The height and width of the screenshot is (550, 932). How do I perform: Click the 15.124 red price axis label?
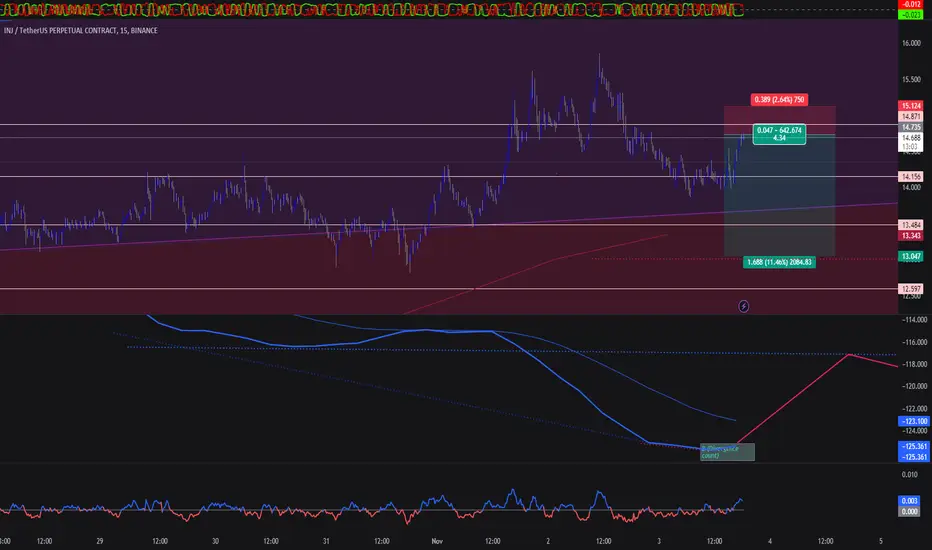point(911,106)
